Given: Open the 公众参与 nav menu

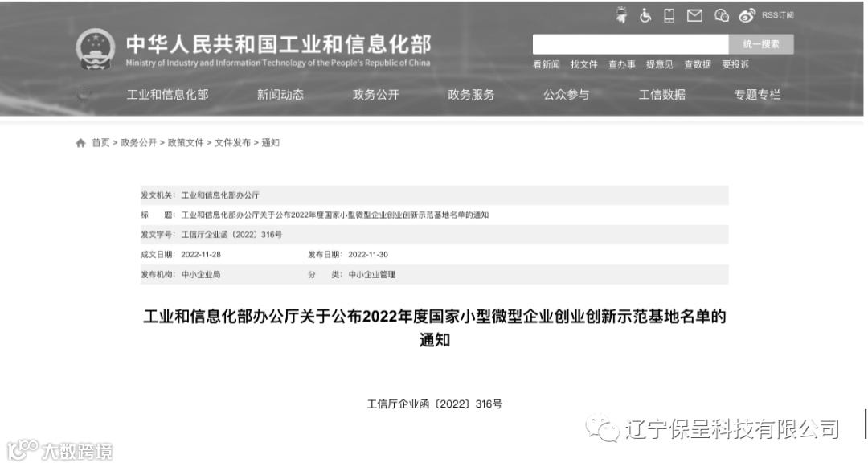Looking at the screenshot, I should [567, 95].
